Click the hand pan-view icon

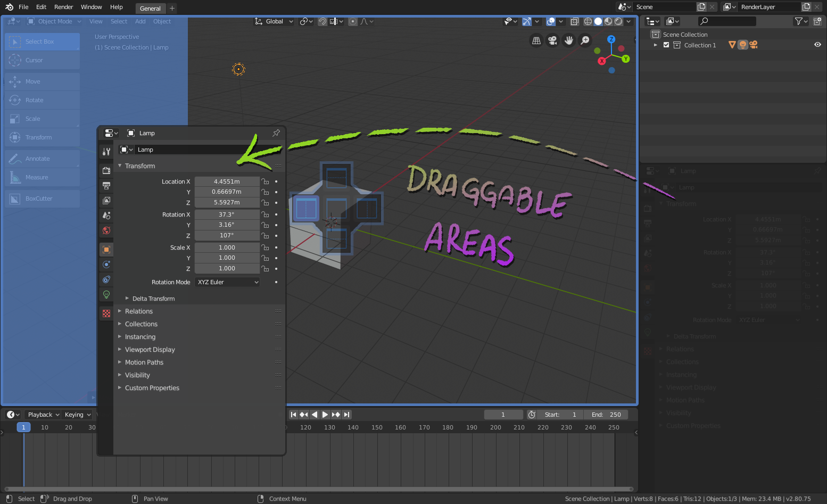point(569,40)
